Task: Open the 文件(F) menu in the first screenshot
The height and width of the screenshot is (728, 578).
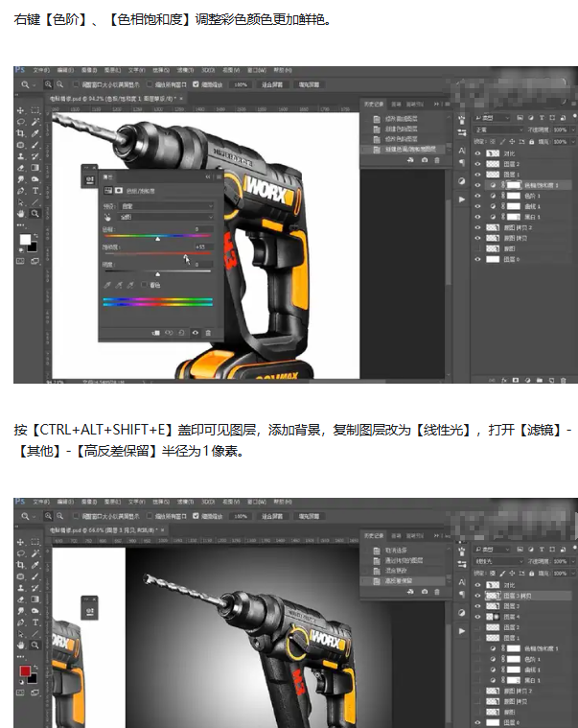Action: 41,71
